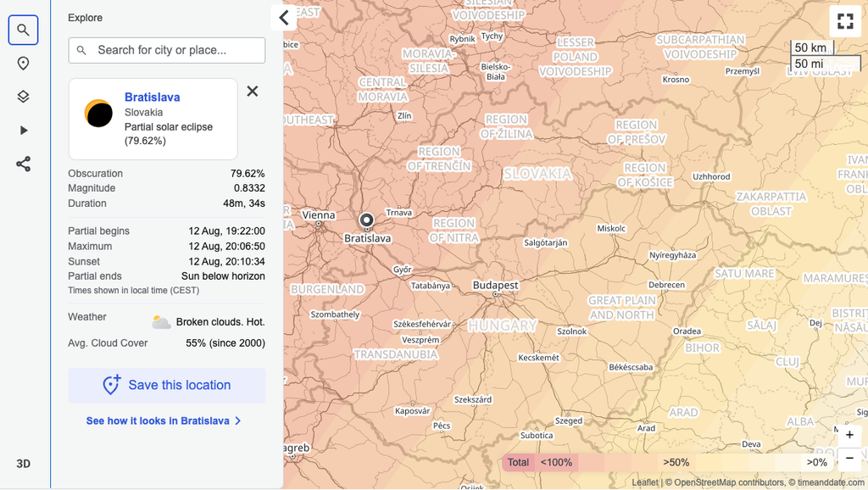Click the Zlín city label
Viewport: 868px width, 490px height.
click(x=404, y=115)
